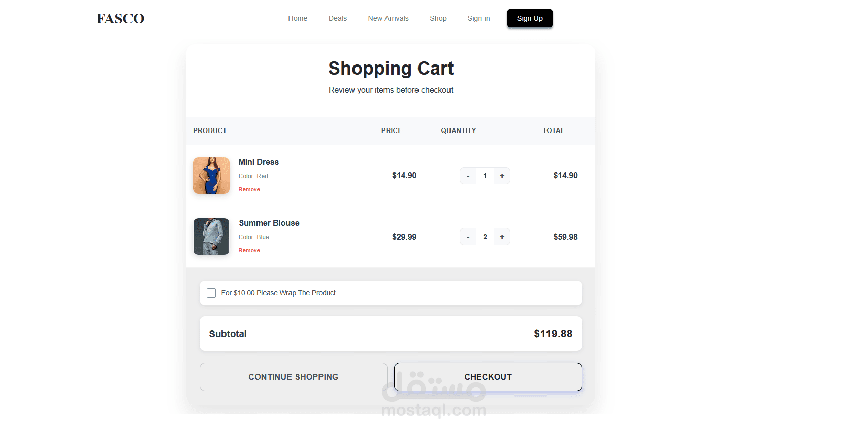The image size is (868, 428).
Task: Click the Sign in link
Action: 478,19
